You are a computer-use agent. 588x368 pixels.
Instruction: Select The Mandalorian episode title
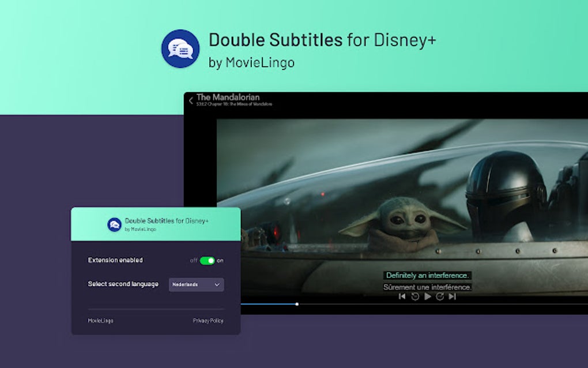(228, 97)
